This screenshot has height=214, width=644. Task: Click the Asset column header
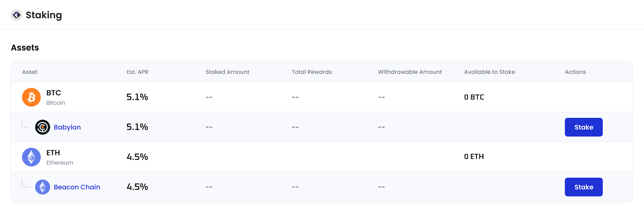30,72
